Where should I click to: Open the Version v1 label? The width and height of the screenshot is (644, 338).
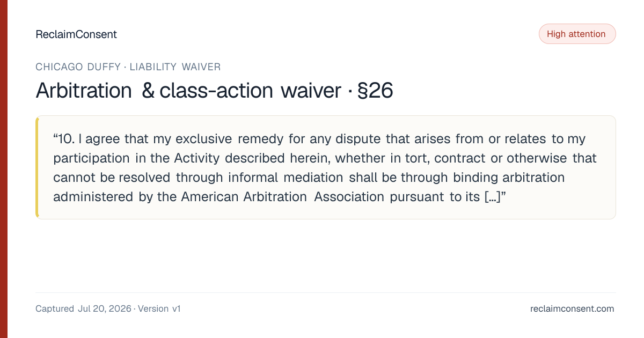[159, 308]
